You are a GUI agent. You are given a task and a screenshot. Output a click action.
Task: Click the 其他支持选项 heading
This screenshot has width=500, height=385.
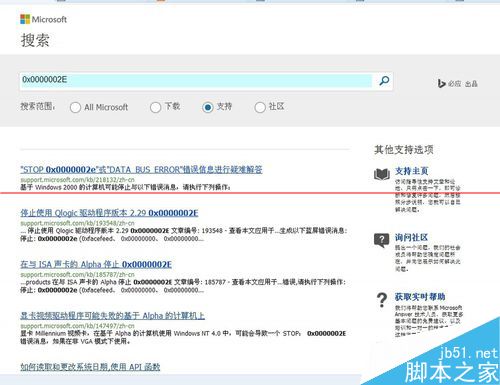[x=404, y=150]
